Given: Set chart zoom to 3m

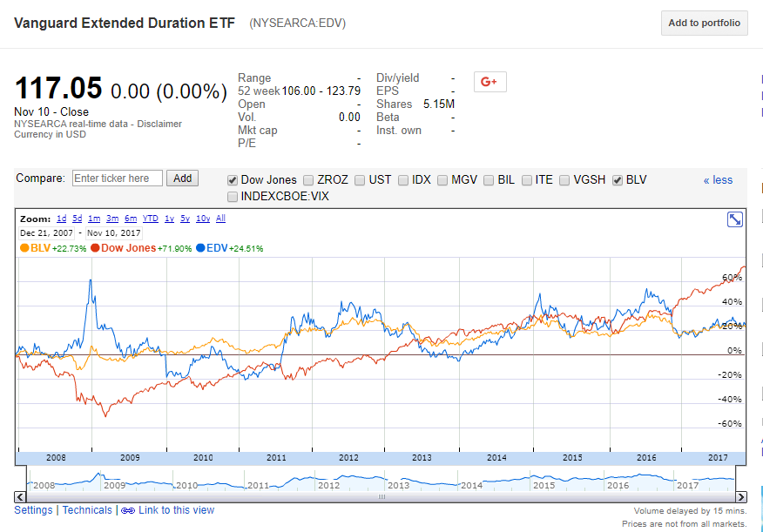Looking at the screenshot, I should point(112,219).
